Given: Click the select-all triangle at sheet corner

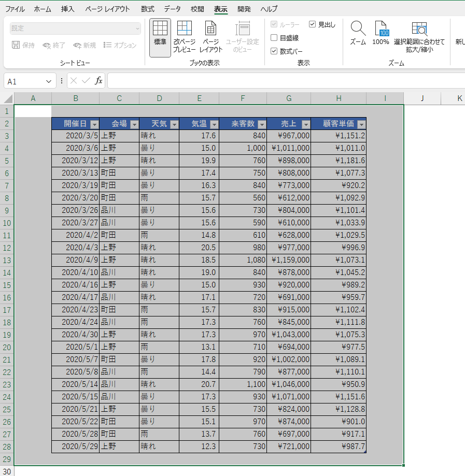Looking at the screenshot, I should coord(8,98).
